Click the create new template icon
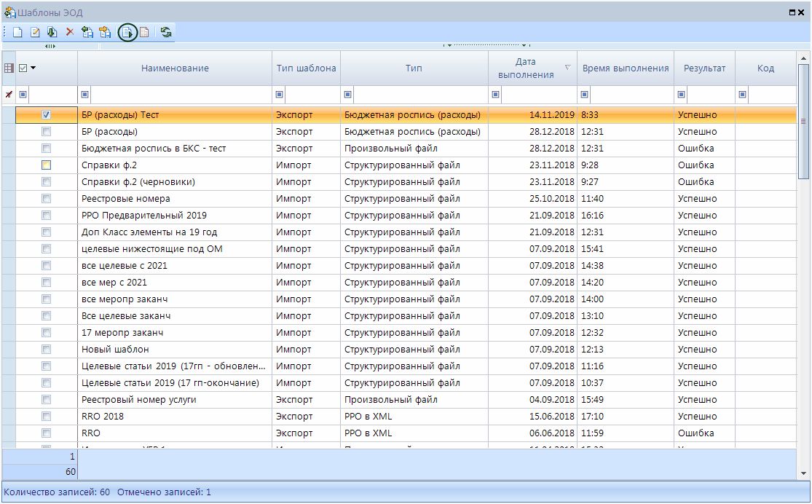Image resolution: width=812 pixels, height=504 pixels. pyautogui.click(x=17, y=32)
